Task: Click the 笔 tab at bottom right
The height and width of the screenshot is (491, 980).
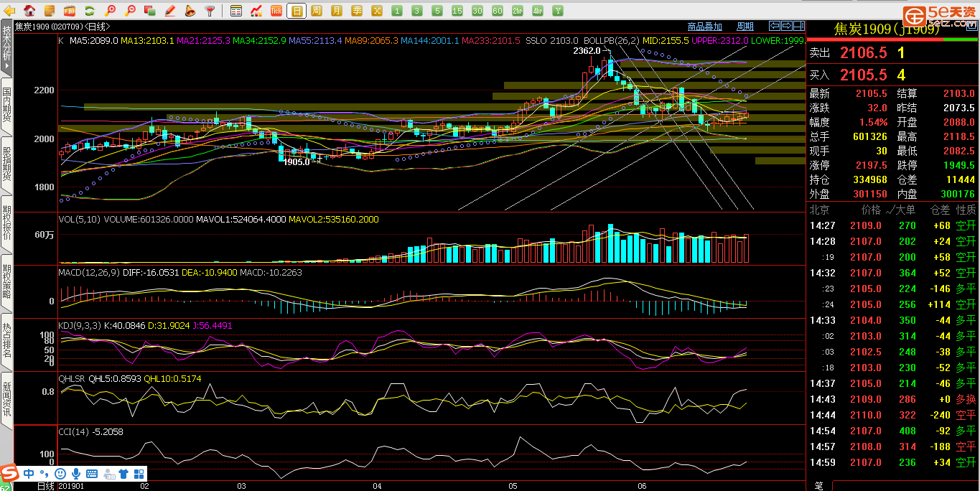Action: coord(819,486)
